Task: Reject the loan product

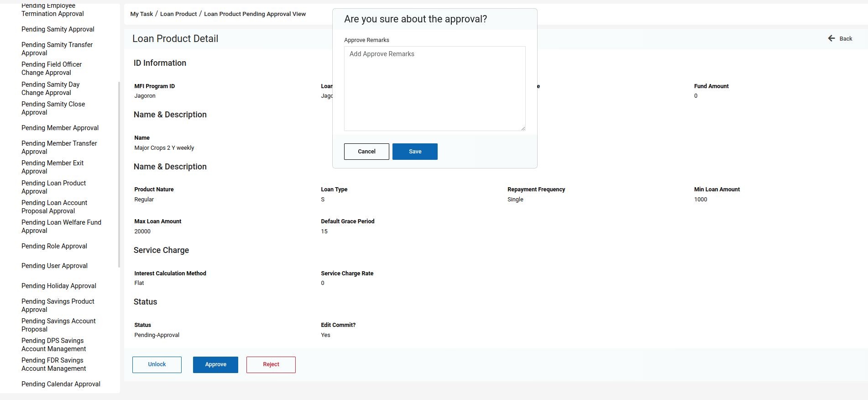Action: (271, 365)
